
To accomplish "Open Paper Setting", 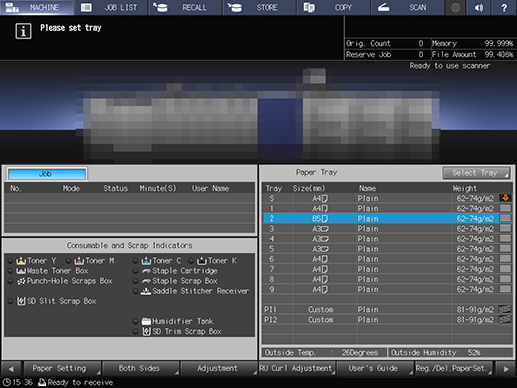I will [x=62, y=368].
